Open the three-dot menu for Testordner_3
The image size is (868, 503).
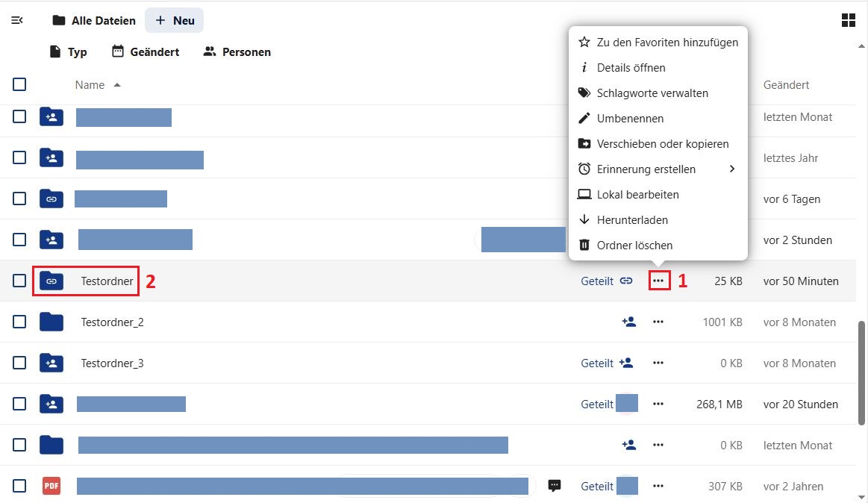click(658, 363)
